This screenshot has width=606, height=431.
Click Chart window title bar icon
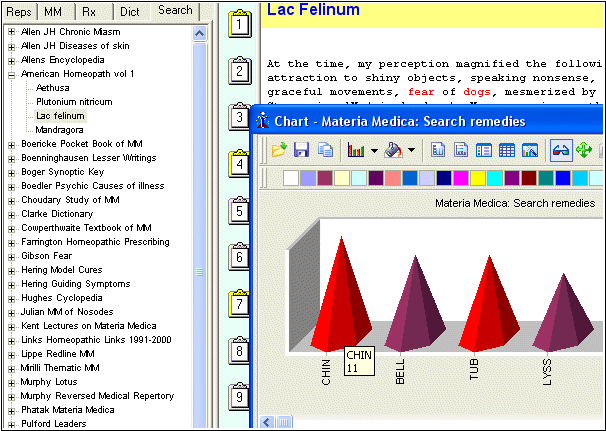point(263,120)
